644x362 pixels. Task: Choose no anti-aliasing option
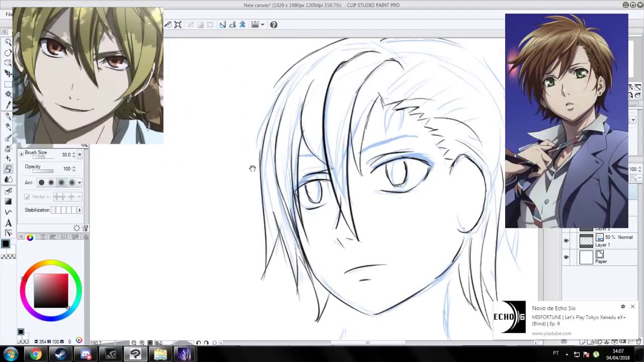(x=41, y=183)
